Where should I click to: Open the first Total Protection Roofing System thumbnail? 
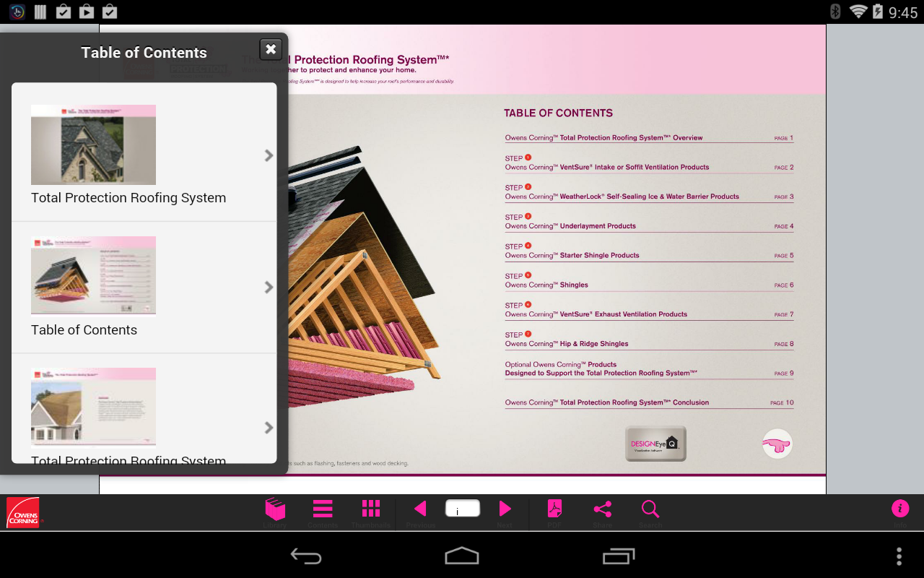[x=93, y=144]
